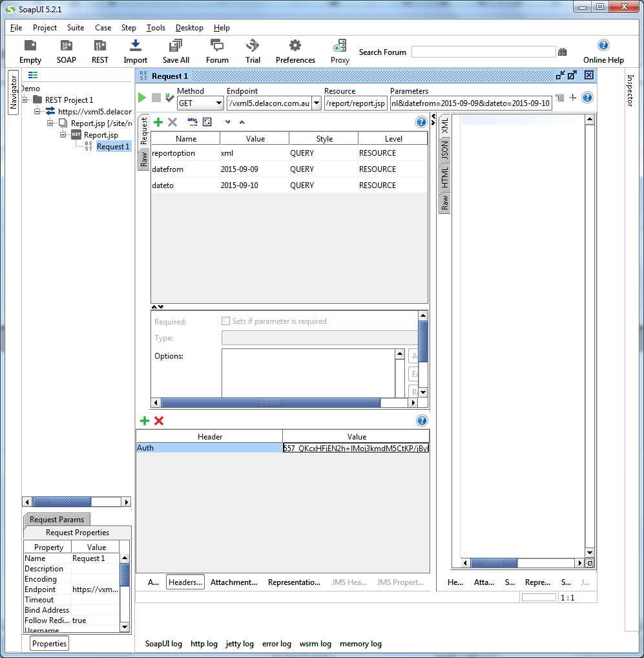Open Online Help icon
Viewport: 644px width, 658px height.
click(x=603, y=45)
